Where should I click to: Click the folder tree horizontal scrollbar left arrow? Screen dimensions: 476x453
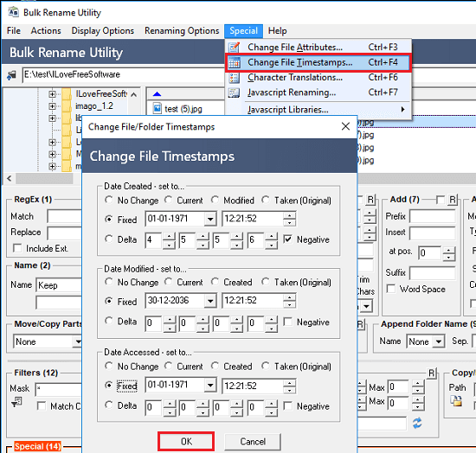click(10, 178)
